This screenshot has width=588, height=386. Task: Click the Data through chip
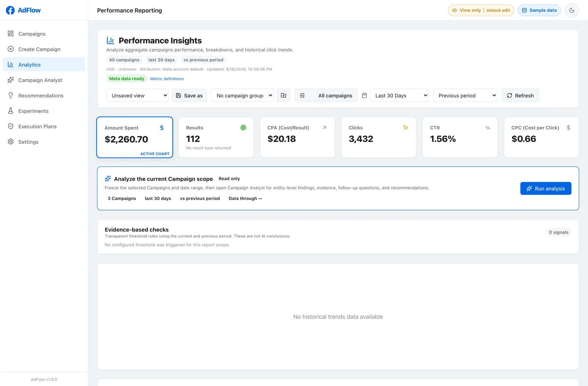coord(245,198)
